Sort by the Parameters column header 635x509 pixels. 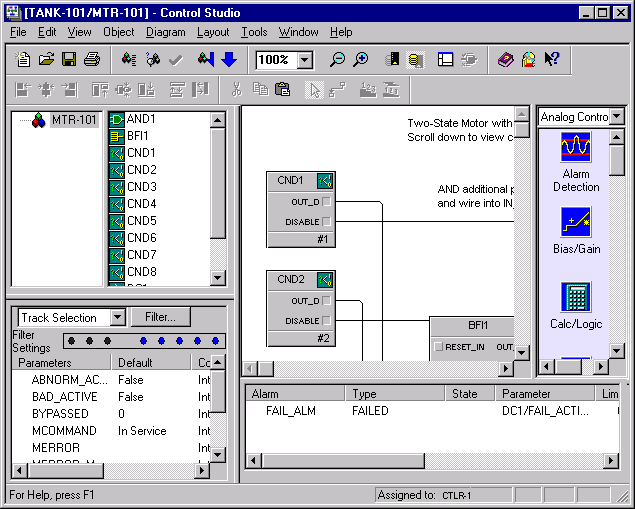coord(61,362)
